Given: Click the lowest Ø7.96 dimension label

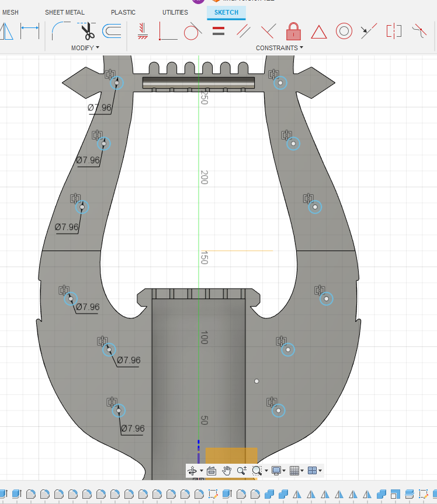Looking at the screenshot, I should tap(133, 429).
